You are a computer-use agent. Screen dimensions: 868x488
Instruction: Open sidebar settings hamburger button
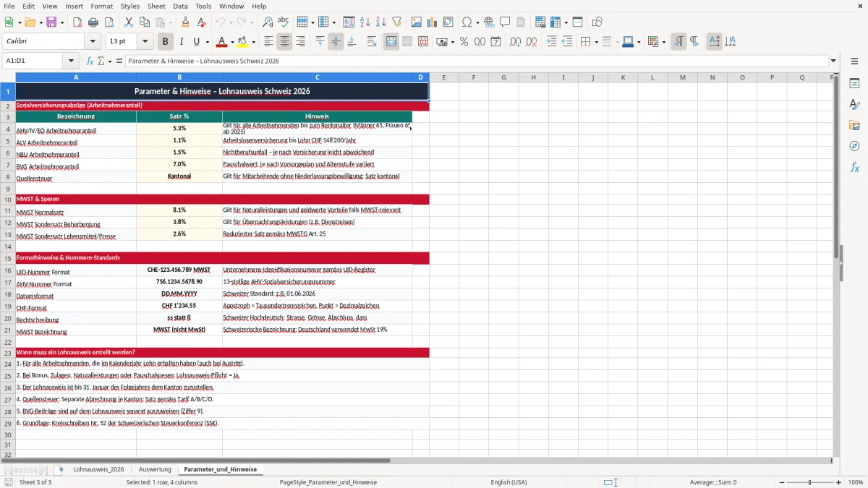pos(854,61)
